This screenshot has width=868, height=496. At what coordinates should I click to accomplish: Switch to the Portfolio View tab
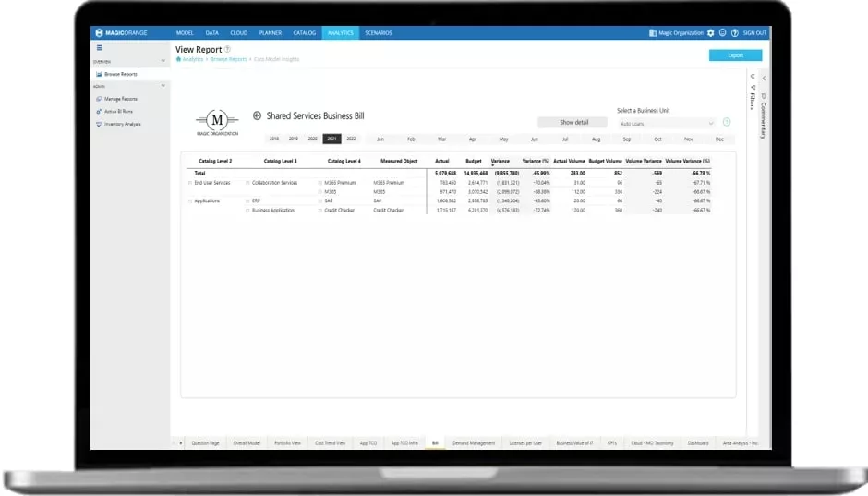(x=287, y=443)
